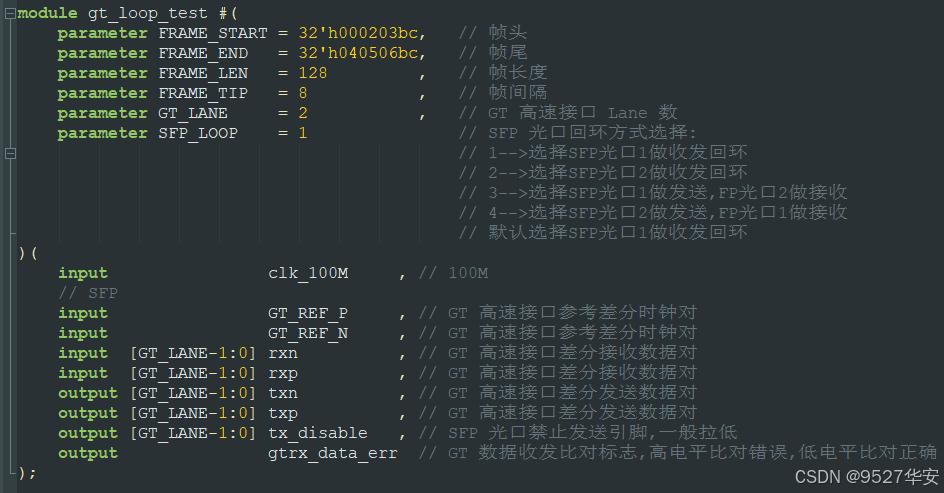The height and width of the screenshot is (493, 944).
Task: Click the GT_REF_N port name
Action: click(x=308, y=333)
